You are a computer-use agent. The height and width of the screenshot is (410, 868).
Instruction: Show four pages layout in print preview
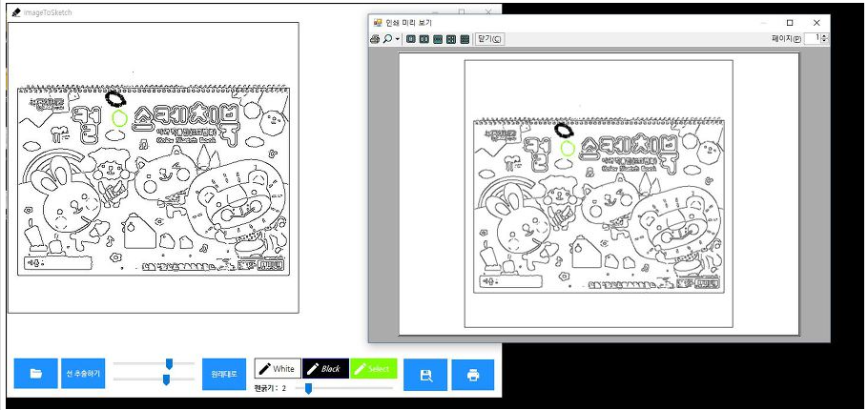pyautogui.click(x=451, y=39)
